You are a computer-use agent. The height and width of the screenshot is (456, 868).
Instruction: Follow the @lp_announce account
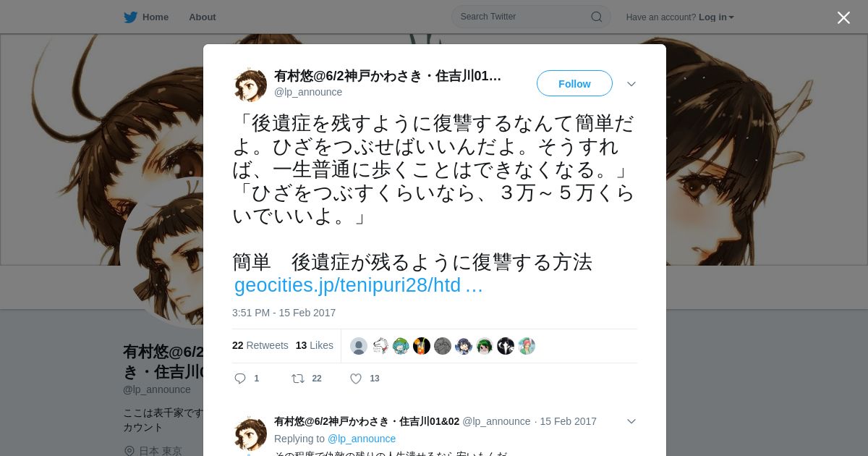coord(574,83)
